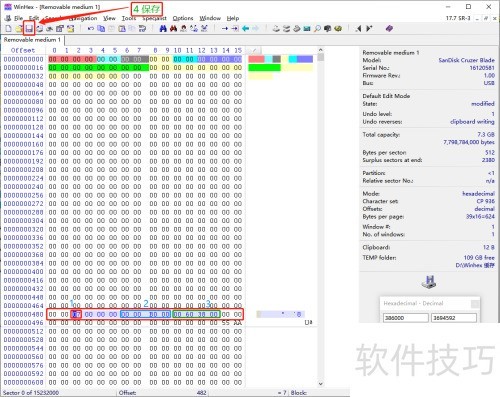Open Find Hex Values with red binoculars

pos(173,29)
